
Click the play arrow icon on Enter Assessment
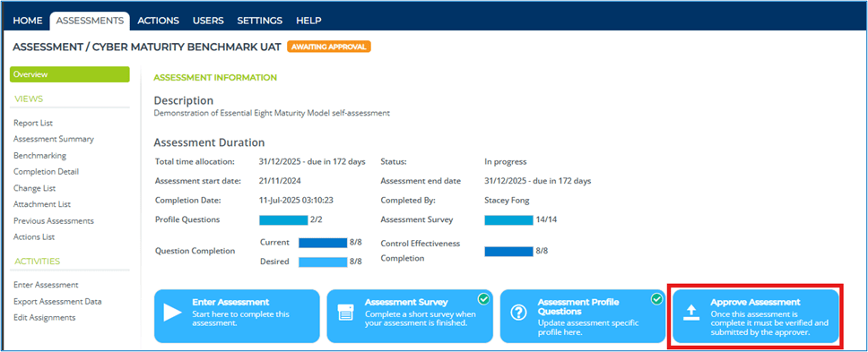coord(172,313)
